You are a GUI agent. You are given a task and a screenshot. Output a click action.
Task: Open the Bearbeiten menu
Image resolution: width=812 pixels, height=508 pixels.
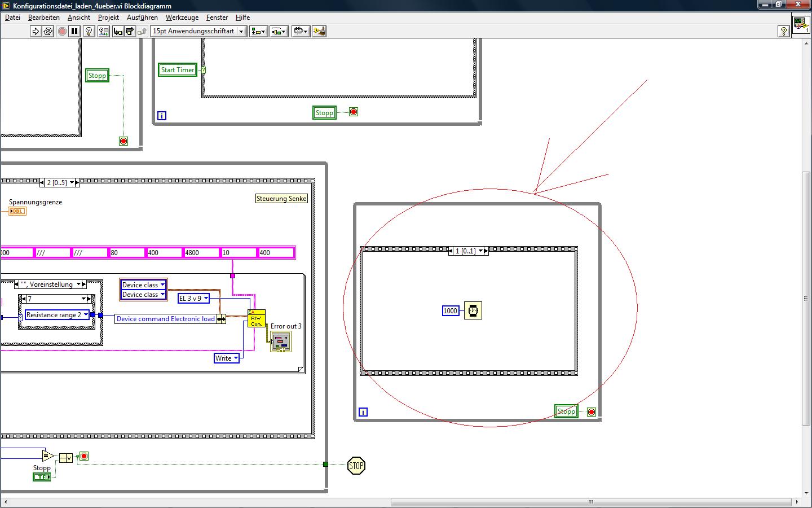[44, 17]
